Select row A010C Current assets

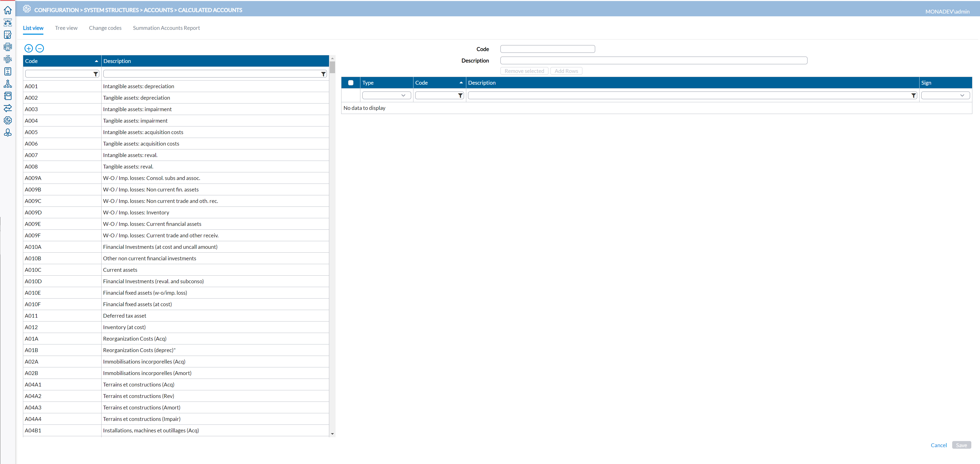(x=176, y=270)
